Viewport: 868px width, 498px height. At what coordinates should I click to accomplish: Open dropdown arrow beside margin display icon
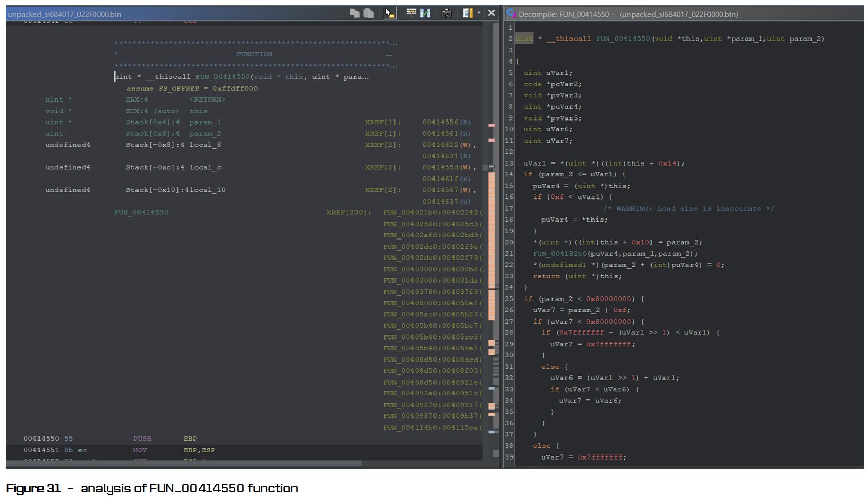pyautogui.click(x=479, y=13)
